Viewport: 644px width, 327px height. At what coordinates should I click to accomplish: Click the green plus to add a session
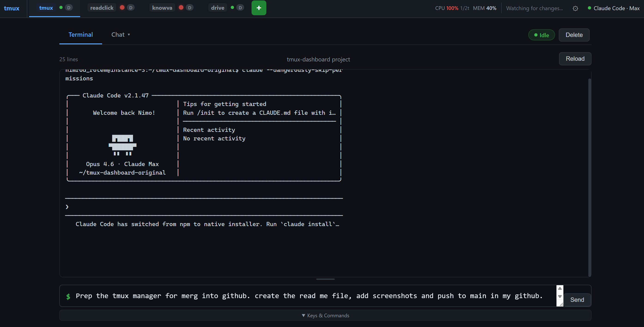(x=259, y=8)
